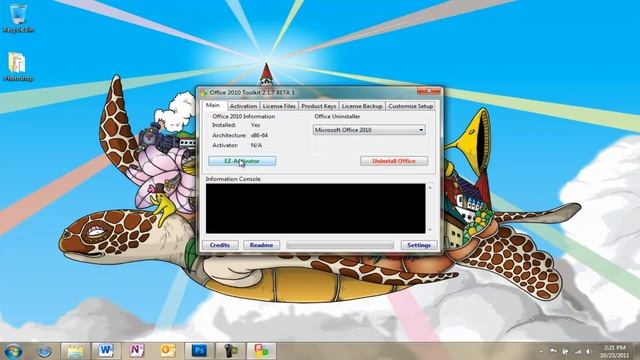Click the Office Uninstaller label

pos(337,116)
